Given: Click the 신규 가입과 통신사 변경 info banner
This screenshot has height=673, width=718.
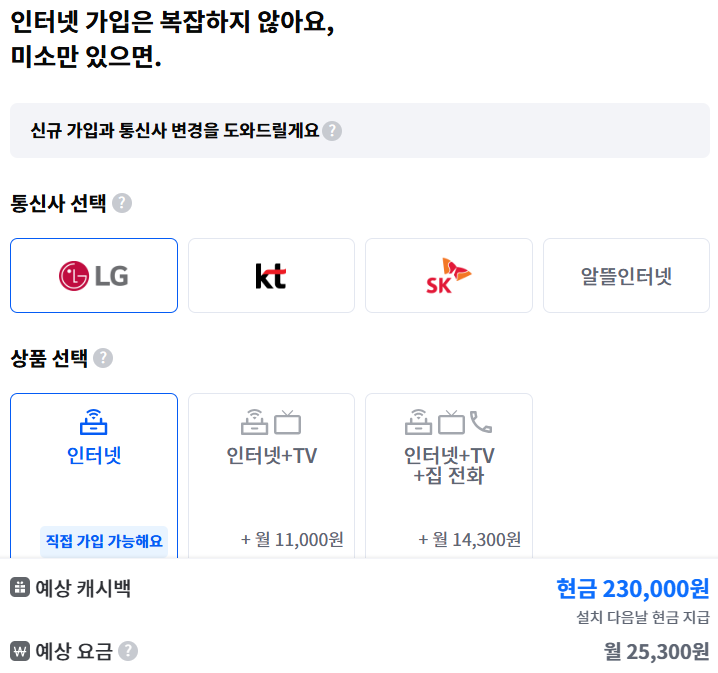Looking at the screenshot, I should click(x=360, y=130).
